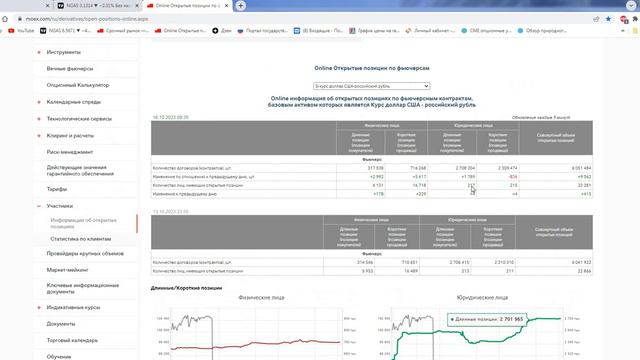This screenshot has width=640, height=360.
Task: Open Ключевые информационные документы link
Action: click(82, 289)
